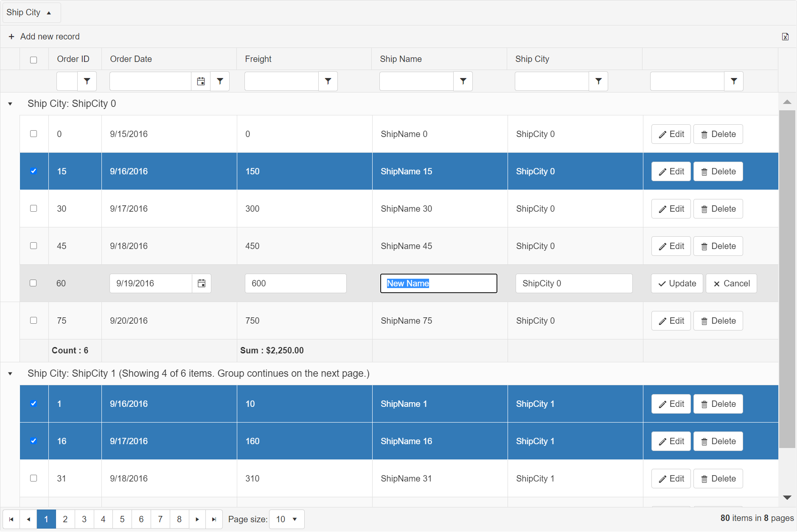
Task: Open filter menu for Ship Name column
Action: [463, 81]
